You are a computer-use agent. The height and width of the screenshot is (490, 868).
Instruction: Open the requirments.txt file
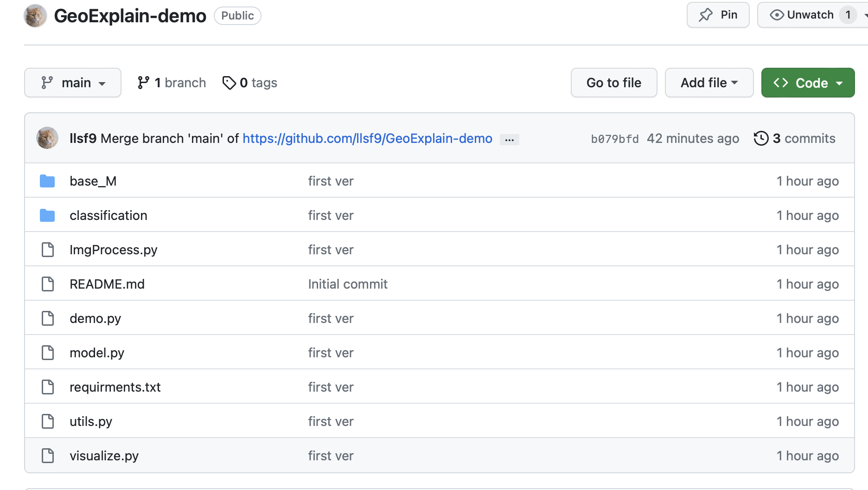115,387
